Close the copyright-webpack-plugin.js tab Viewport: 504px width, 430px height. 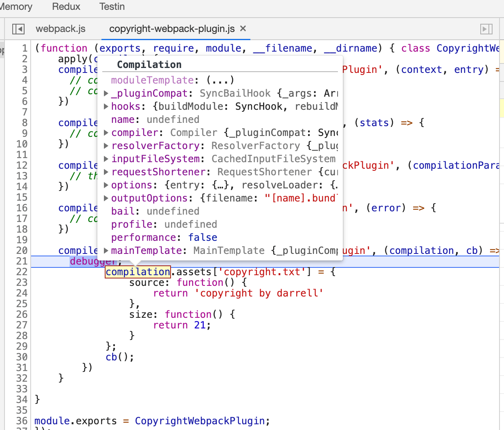click(243, 29)
